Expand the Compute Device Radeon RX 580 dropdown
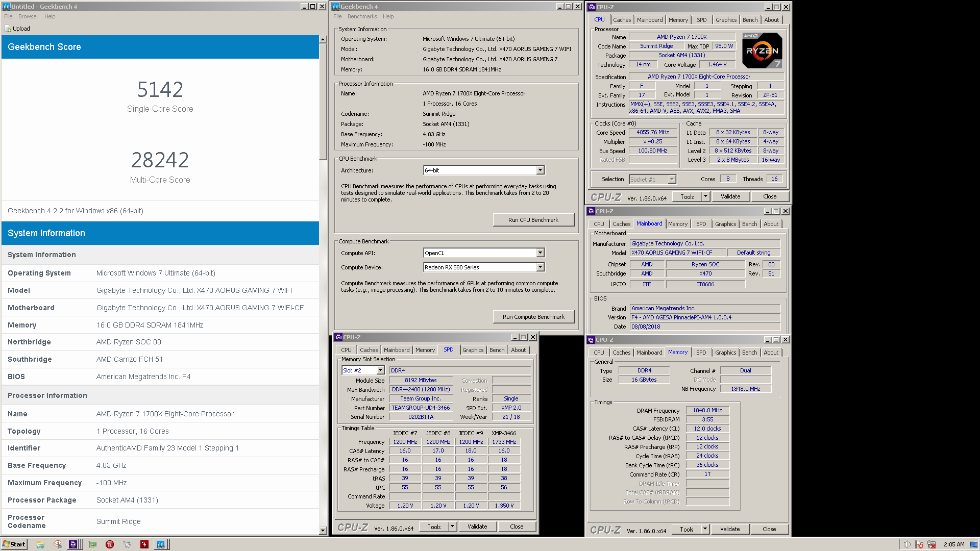 pos(540,267)
